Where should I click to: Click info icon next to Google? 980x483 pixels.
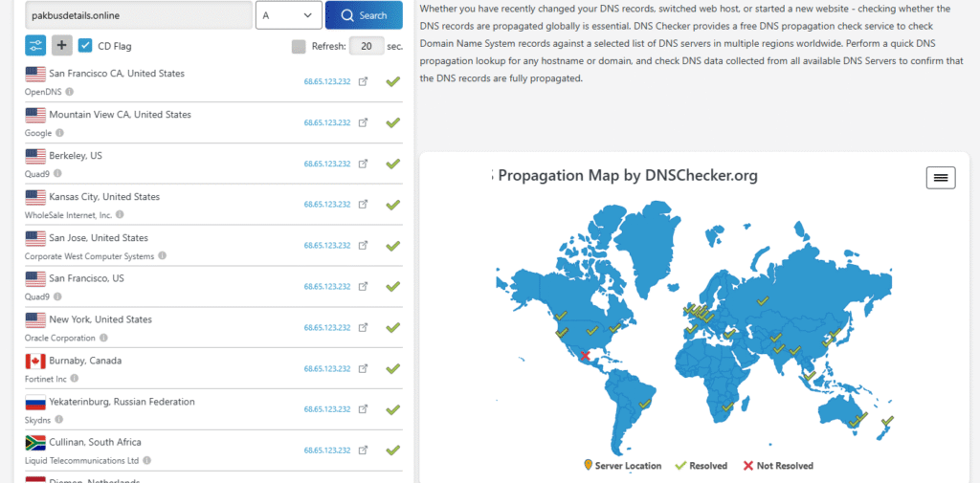point(59,132)
